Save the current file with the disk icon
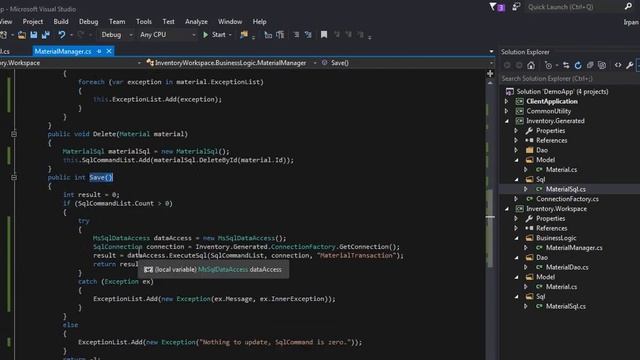The height and width of the screenshot is (360, 640). pyautogui.click(x=34, y=35)
